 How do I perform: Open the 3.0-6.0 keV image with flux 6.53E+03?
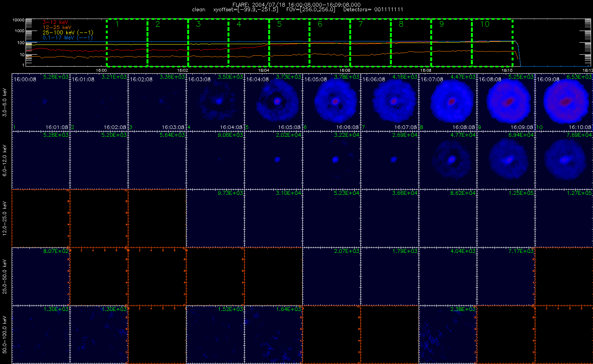coord(564,102)
